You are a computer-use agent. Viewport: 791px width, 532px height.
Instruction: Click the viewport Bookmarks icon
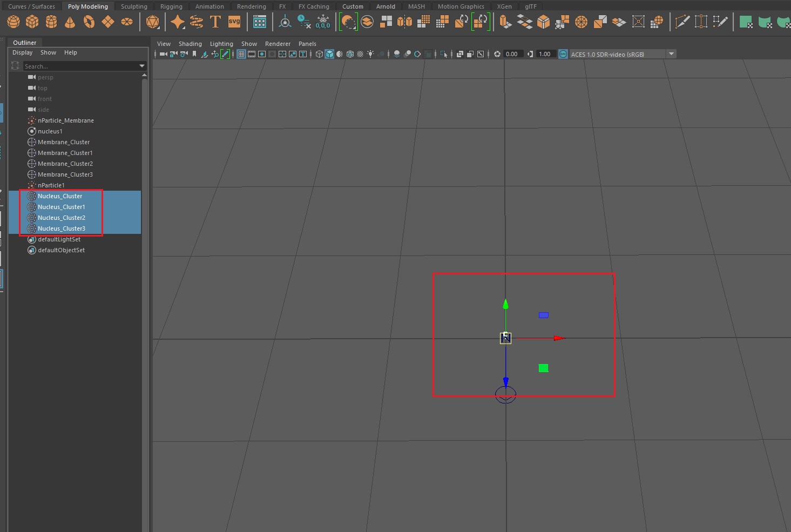click(194, 54)
